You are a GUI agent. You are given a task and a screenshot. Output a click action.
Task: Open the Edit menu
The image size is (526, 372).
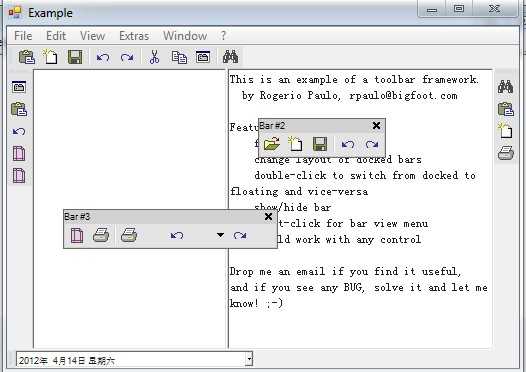point(56,36)
